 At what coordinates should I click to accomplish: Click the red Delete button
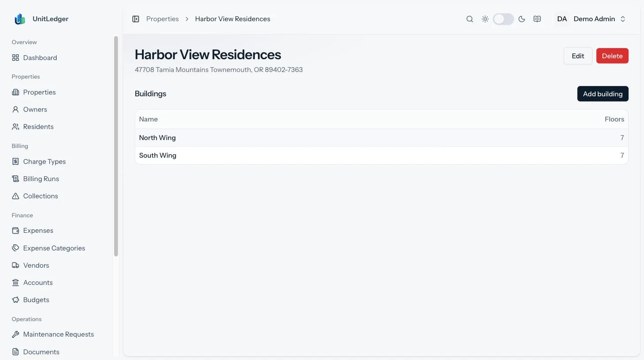click(612, 56)
